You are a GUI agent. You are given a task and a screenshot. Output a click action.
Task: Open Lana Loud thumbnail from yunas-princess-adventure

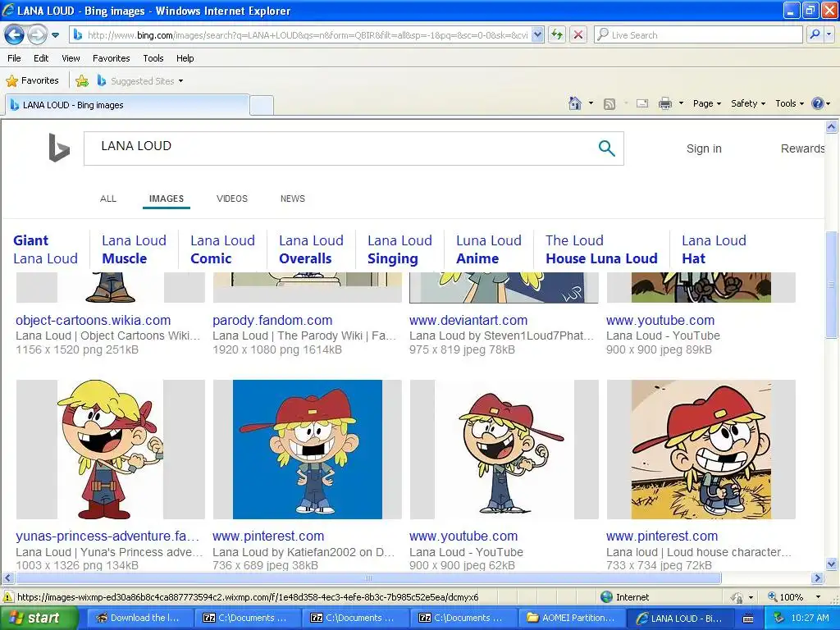pos(111,449)
